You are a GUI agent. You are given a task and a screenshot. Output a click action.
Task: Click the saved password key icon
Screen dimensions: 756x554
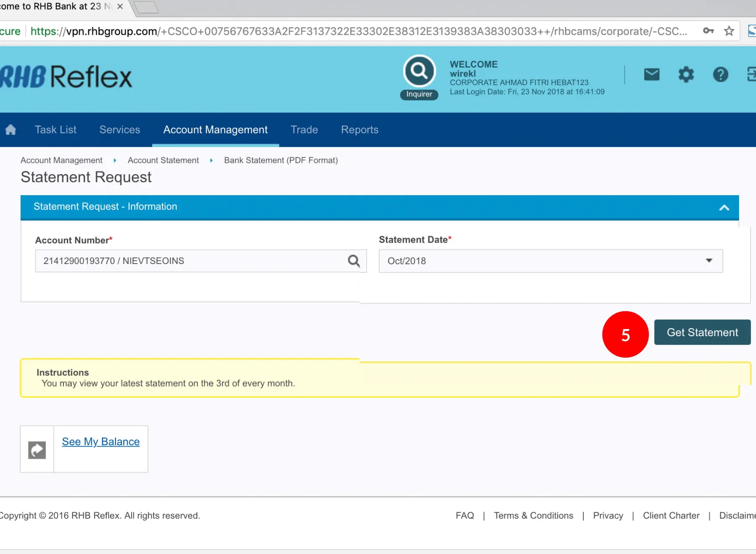(x=708, y=31)
